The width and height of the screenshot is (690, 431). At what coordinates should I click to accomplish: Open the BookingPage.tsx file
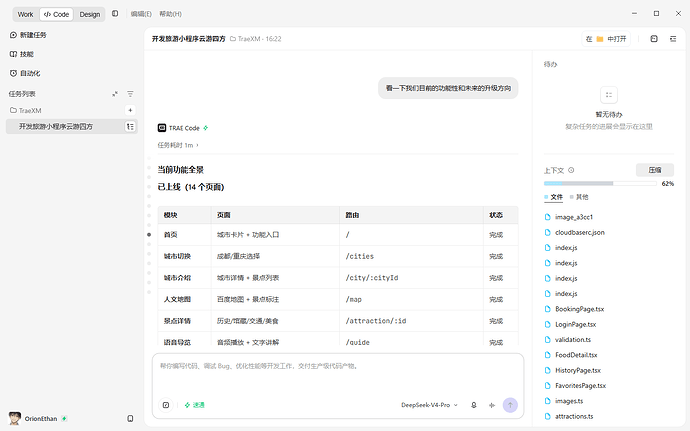point(580,309)
